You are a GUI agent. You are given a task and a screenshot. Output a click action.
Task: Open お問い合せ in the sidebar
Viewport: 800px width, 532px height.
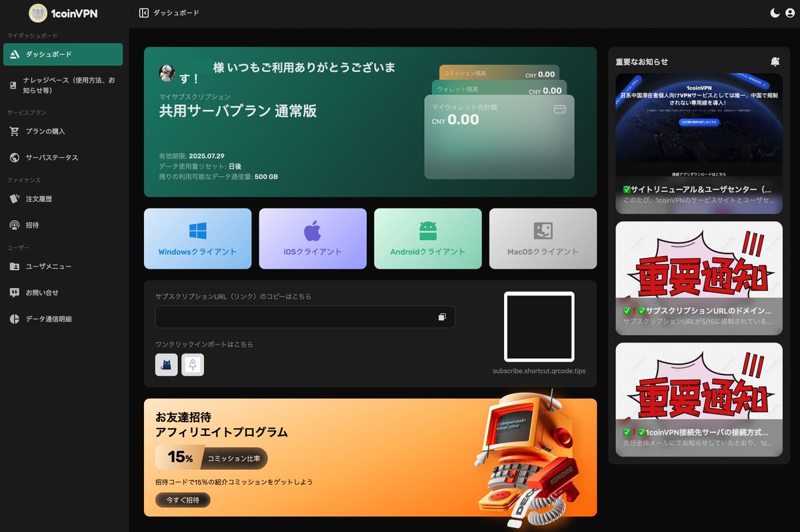click(63, 293)
